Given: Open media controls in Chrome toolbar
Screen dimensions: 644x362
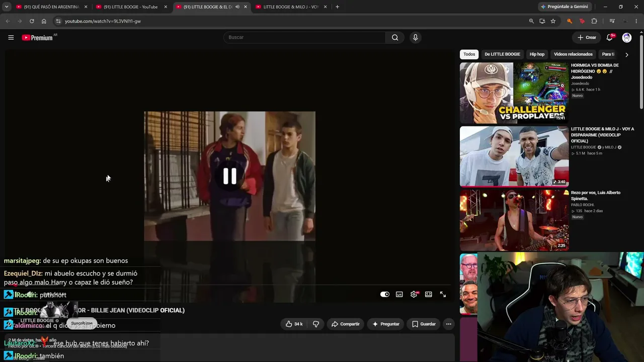Looking at the screenshot, I should 612,21.
